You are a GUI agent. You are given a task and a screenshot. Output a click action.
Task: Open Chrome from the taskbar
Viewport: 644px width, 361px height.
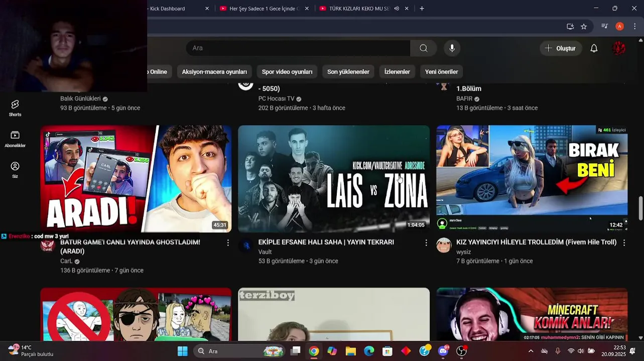[x=314, y=351]
